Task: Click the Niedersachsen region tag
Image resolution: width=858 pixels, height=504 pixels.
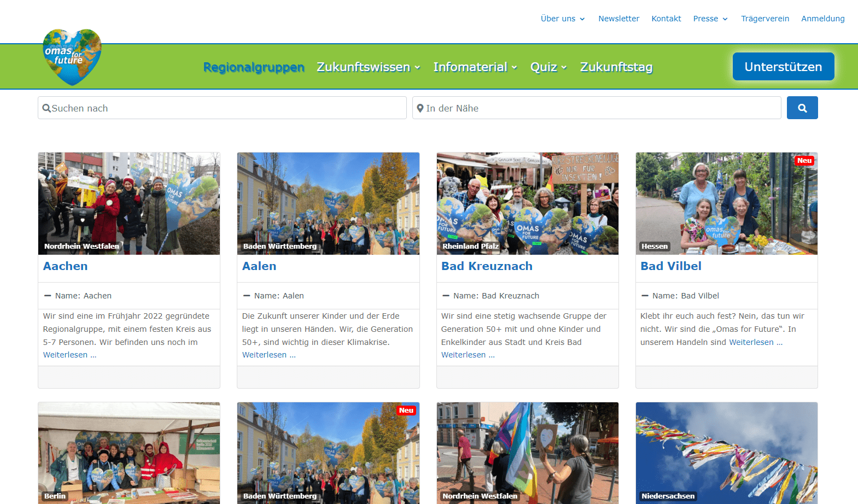Action: point(668,496)
